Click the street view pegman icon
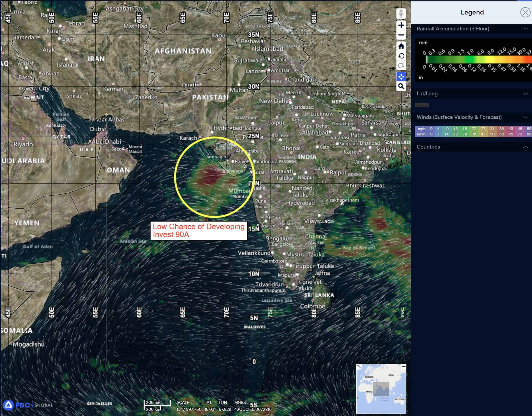The height and width of the screenshot is (416, 532). [401, 14]
